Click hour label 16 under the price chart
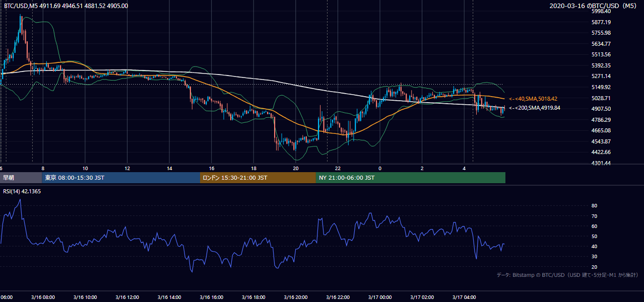This screenshot has height=302, width=644. pyautogui.click(x=211, y=168)
